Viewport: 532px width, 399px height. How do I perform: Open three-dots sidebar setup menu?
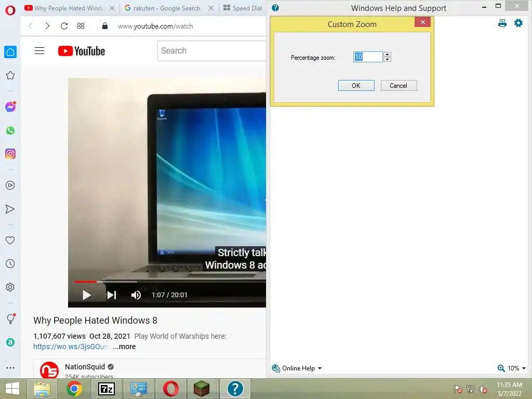pos(10,368)
